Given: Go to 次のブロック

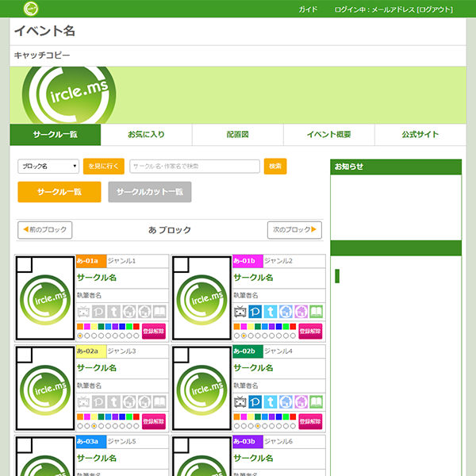Looking at the screenshot, I should coord(294,230).
